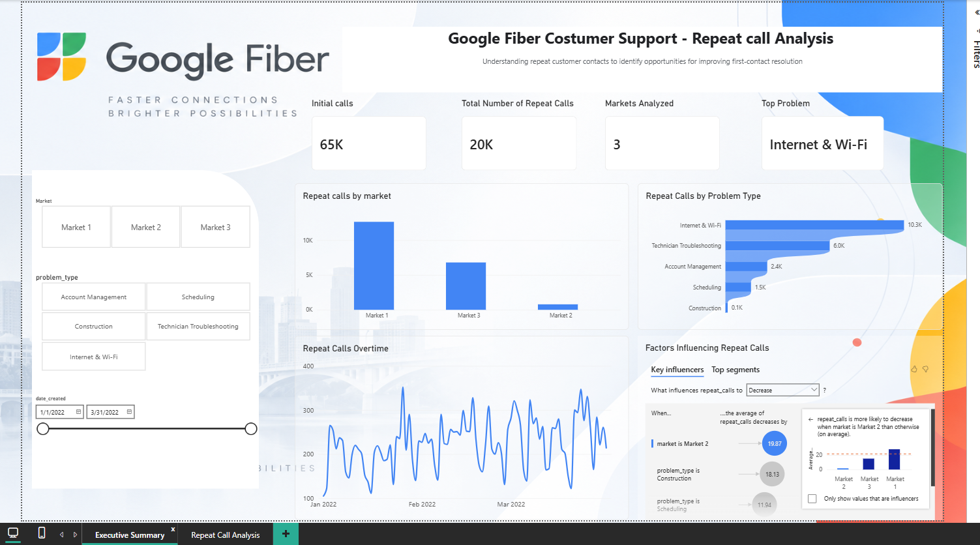Filter by Scheduling problem type
The height and width of the screenshot is (545, 980).
198,297
